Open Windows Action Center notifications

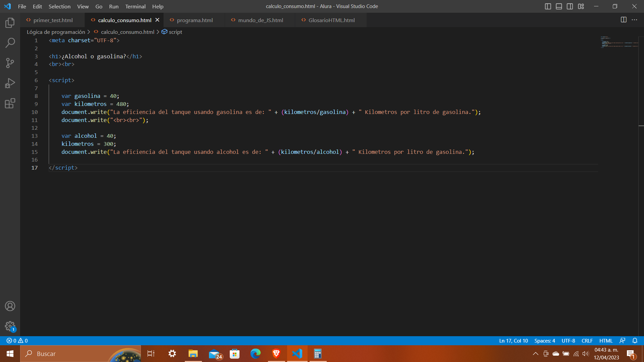pyautogui.click(x=631, y=354)
